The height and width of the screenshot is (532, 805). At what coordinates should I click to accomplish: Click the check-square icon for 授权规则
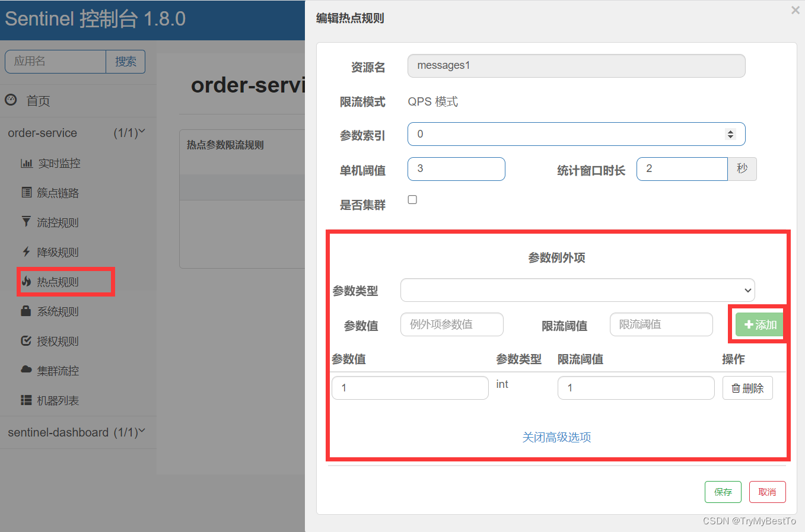point(26,340)
